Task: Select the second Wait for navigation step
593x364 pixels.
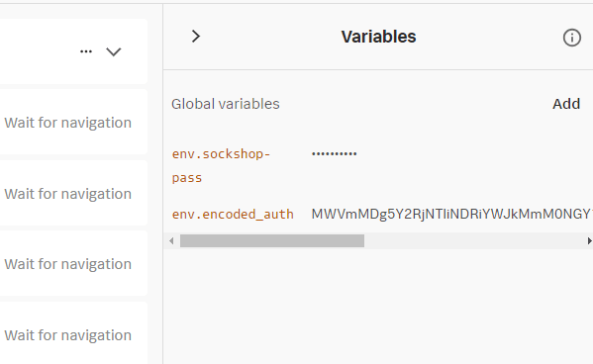Action: [68, 194]
